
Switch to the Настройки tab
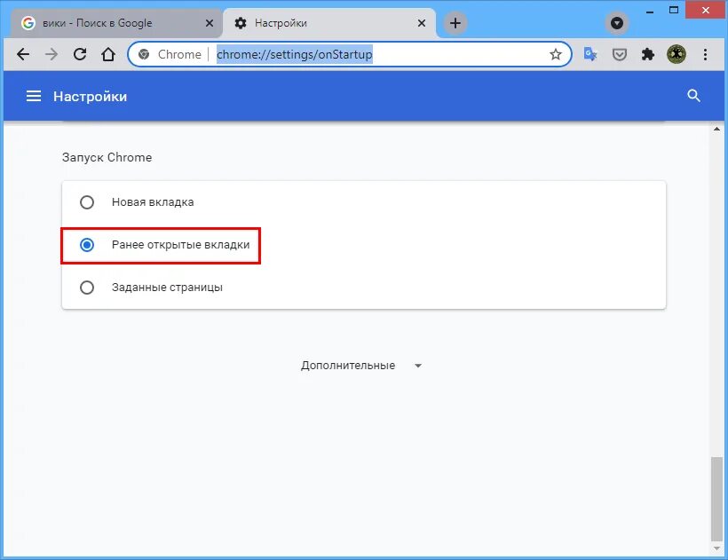(329, 23)
